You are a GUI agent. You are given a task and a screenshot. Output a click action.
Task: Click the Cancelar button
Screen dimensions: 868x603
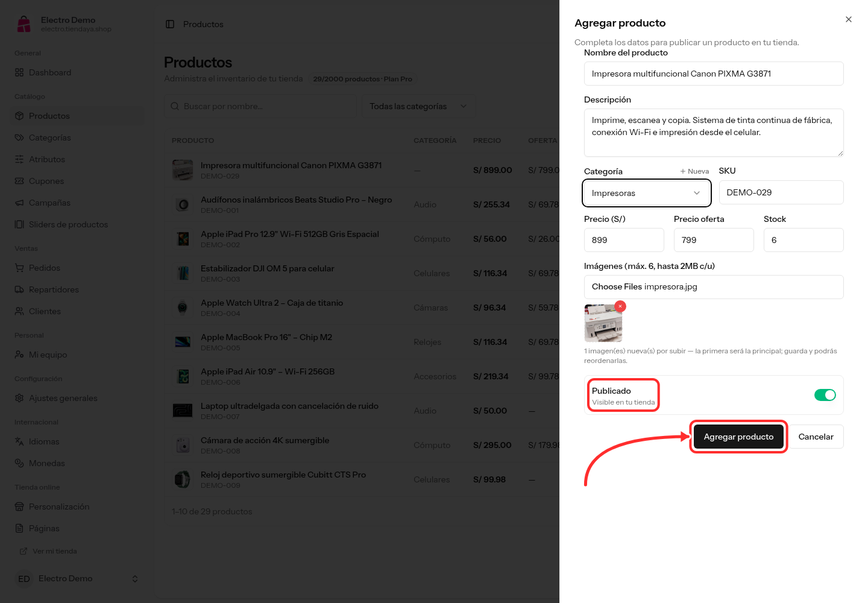816,437
